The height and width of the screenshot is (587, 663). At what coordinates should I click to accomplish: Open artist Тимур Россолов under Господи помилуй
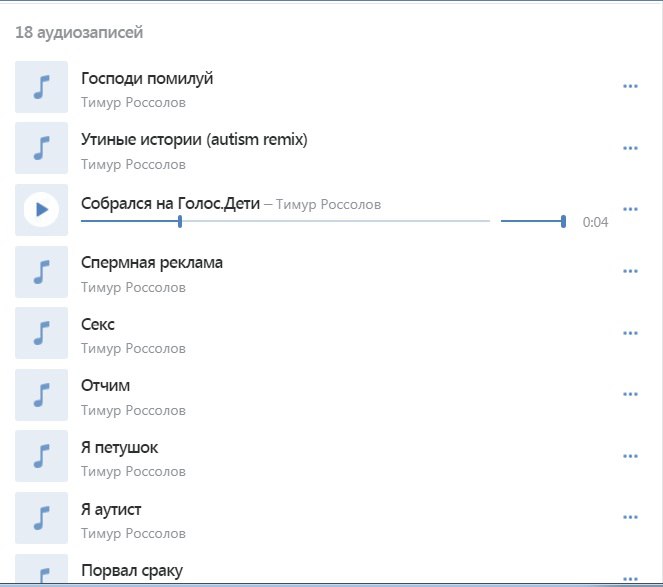(x=133, y=102)
